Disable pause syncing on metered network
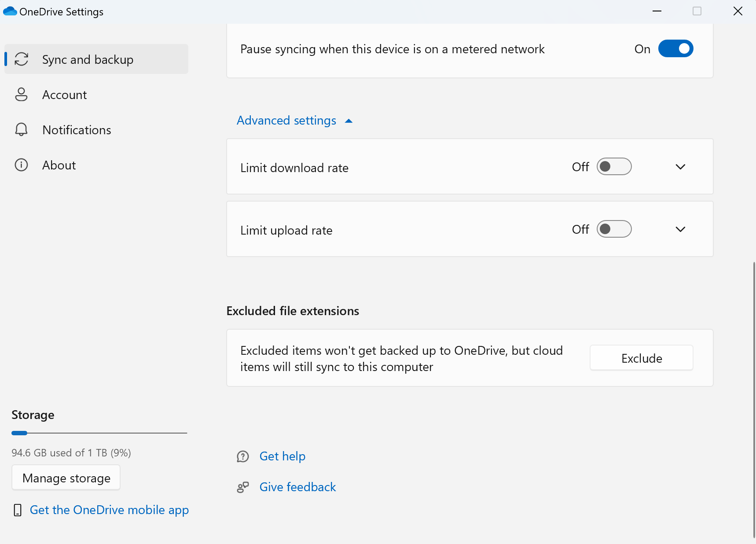The image size is (756, 544). pos(675,49)
